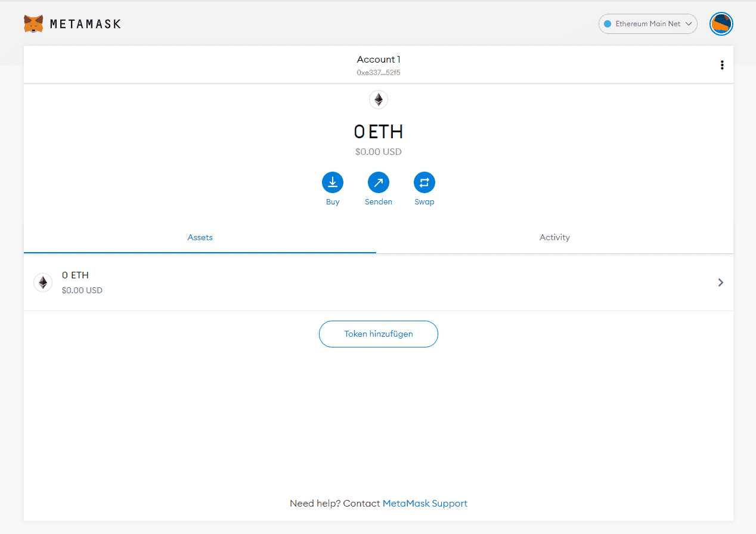Screen dimensions: 756x534
Task: Click the Swap arrows icon
Action: (x=425, y=182)
